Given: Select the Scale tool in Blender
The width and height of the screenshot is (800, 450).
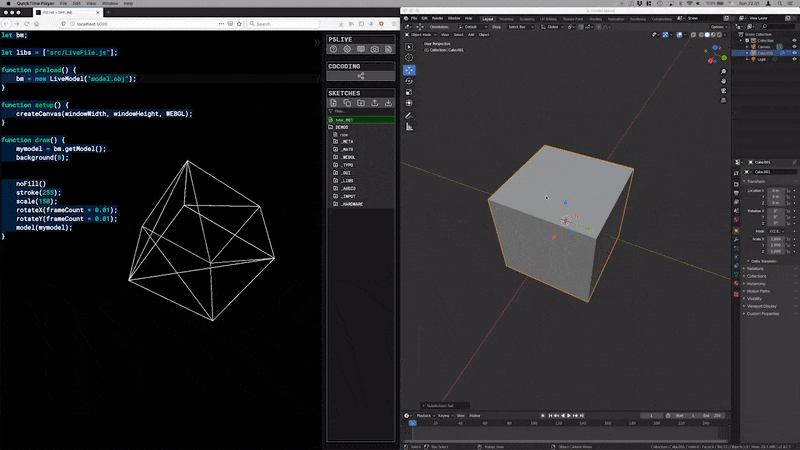Looking at the screenshot, I should [x=409, y=92].
